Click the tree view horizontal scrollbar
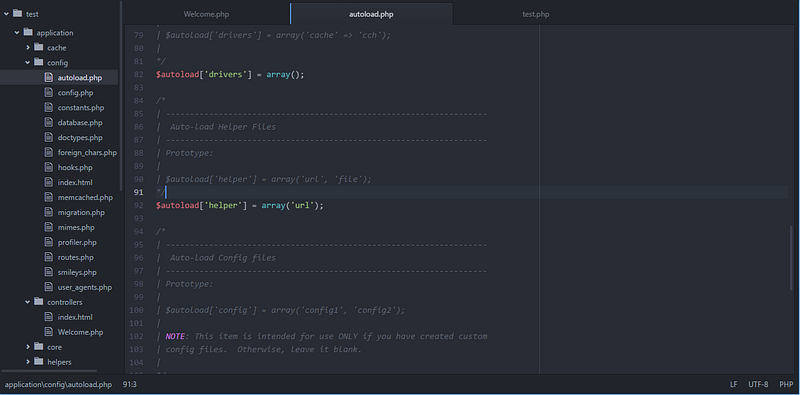 click(x=48, y=372)
